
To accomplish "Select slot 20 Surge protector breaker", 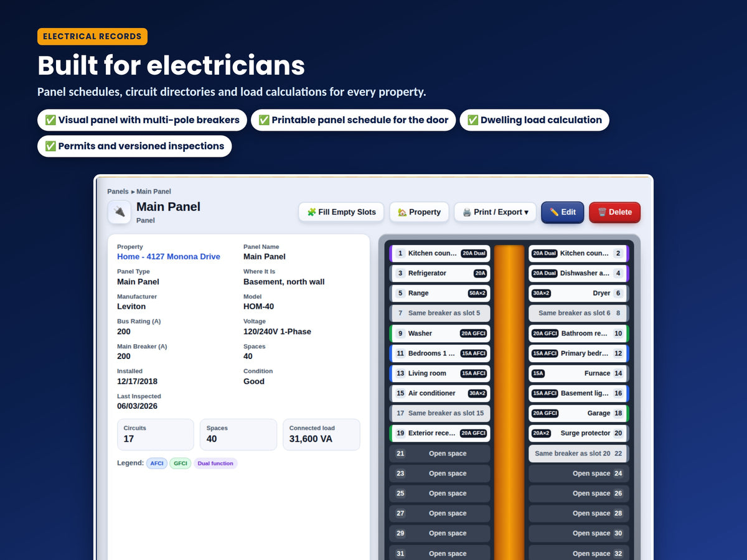I will coord(579,433).
